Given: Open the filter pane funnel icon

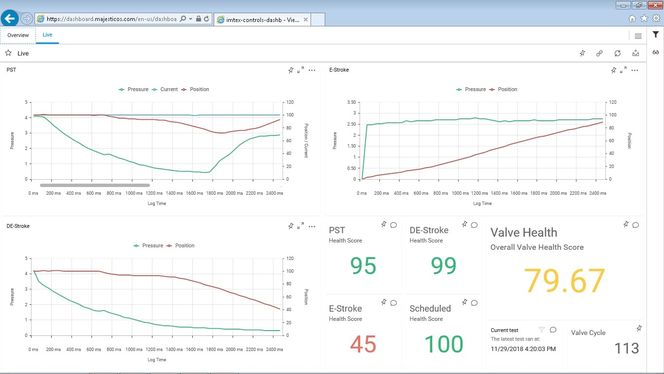Looking at the screenshot, I should coord(656,34).
